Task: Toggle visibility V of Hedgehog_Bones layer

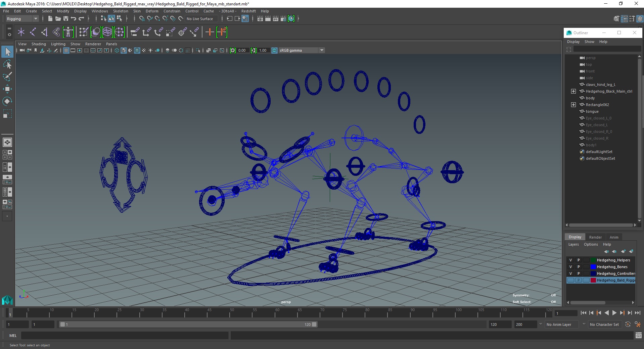Action: (570, 267)
